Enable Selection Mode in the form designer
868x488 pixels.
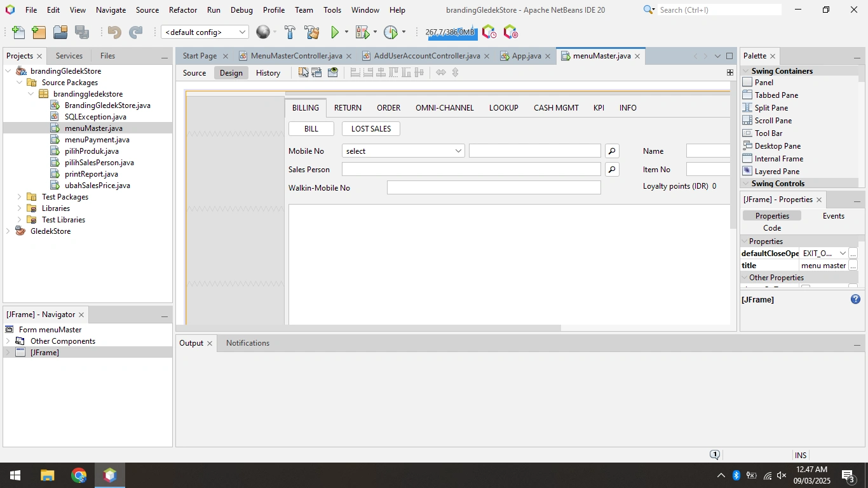[304, 72]
